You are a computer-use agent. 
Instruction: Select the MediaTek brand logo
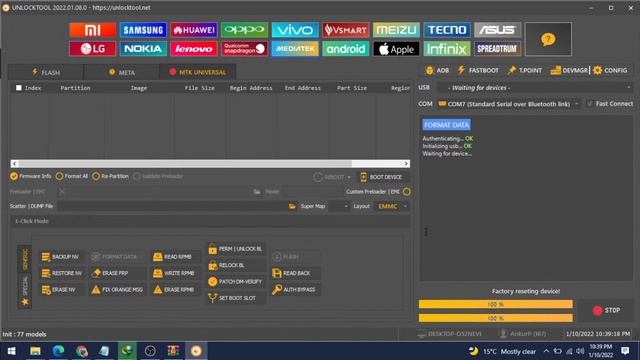[295, 49]
